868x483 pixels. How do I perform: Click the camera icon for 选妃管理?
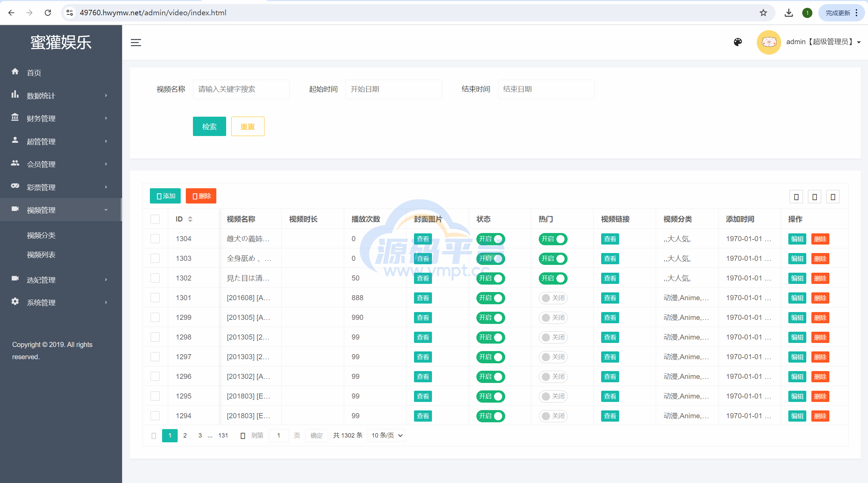(15, 278)
